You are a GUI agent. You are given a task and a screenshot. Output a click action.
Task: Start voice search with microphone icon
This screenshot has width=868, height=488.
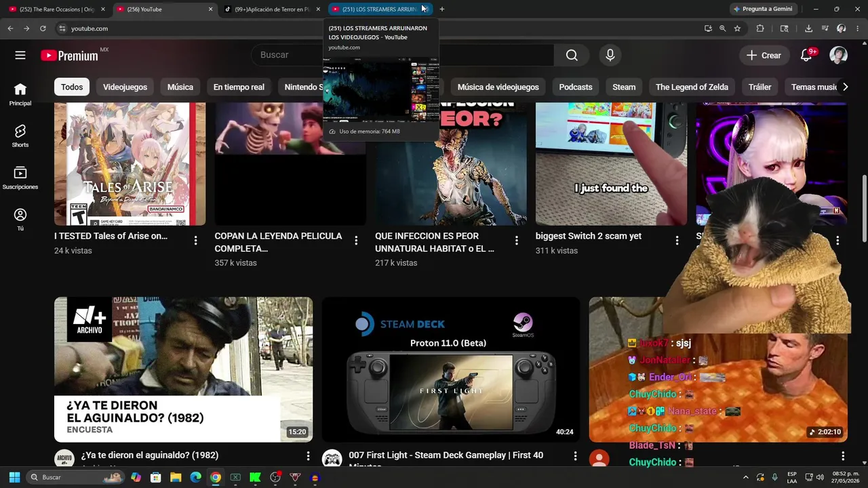(610, 56)
